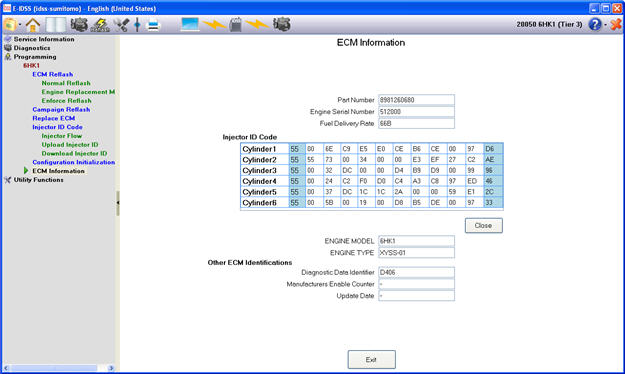Click the blue connector pin icon
The height and width of the screenshot is (374, 625).
137,25
